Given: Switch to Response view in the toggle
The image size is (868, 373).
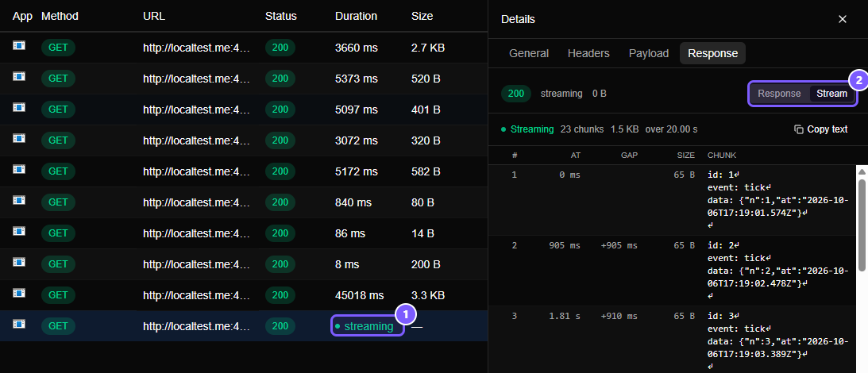Looking at the screenshot, I should [779, 94].
